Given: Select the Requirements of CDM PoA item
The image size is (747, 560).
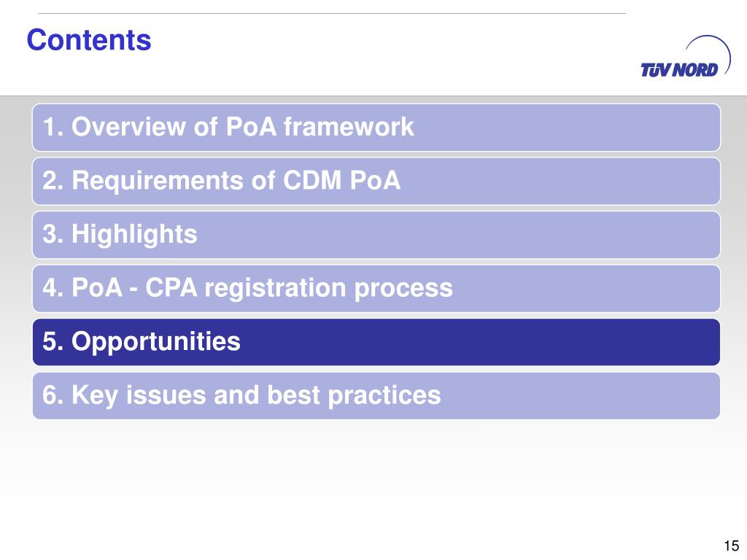Looking at the screenshot, I should [x=376, y=182].
